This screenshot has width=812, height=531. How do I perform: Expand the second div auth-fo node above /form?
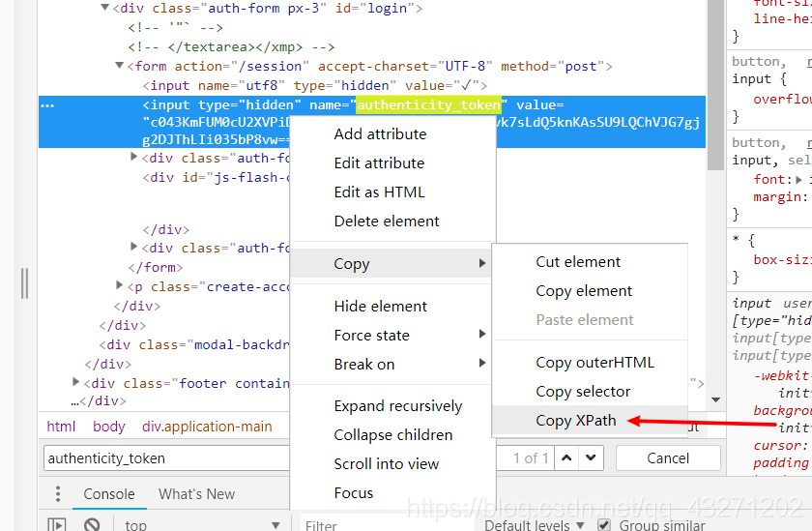[x=133, y=247]
